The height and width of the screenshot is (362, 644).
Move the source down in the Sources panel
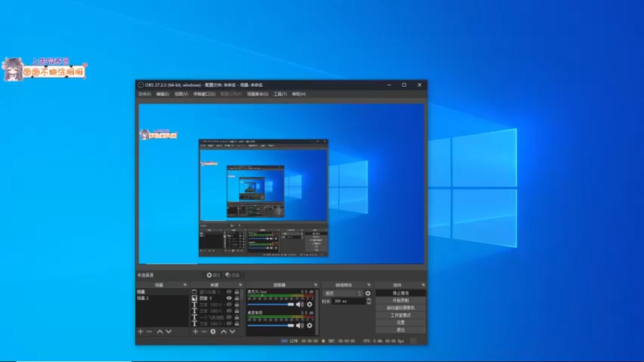tap(233, 331)
